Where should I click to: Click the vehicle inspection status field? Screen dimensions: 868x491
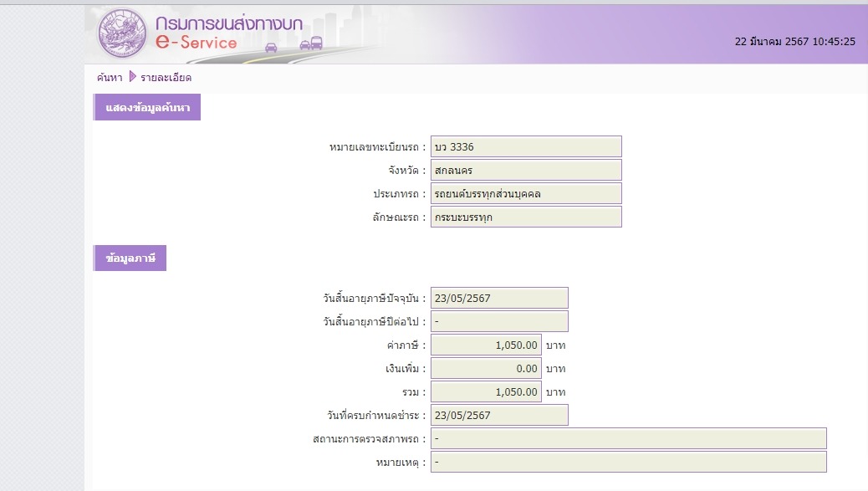point(628,438)
